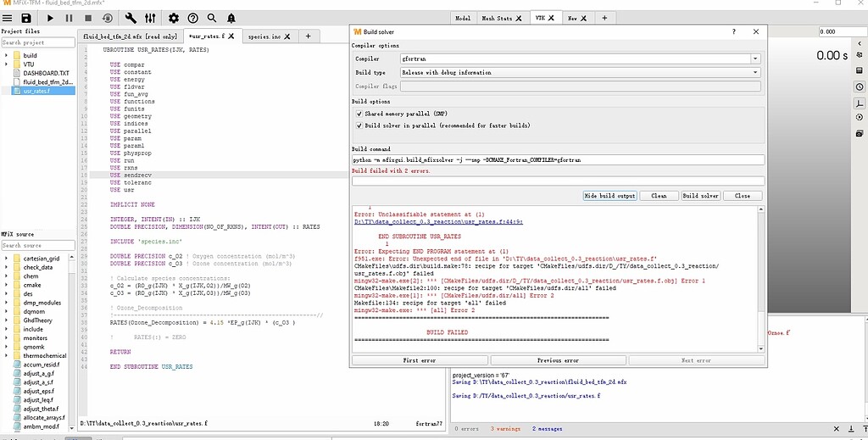Open the notifications bell icon
The height and width of the screenshot is (440, 868).
231,18
